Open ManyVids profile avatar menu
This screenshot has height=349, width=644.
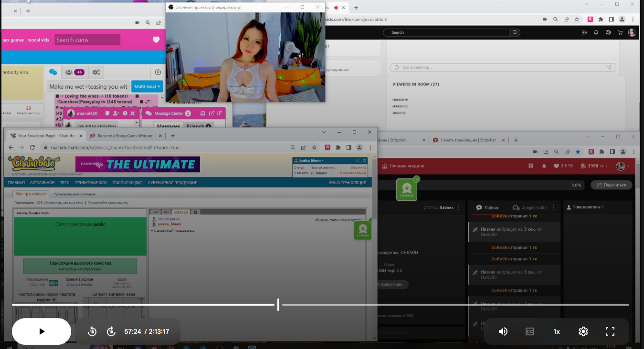[x=632, y=32]
